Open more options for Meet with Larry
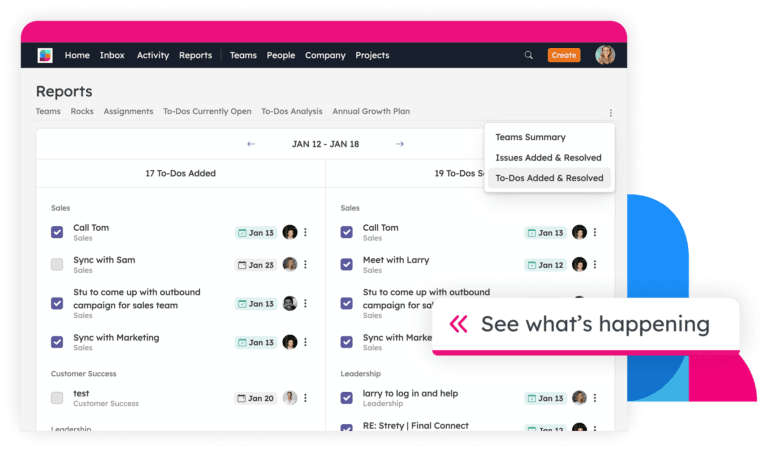Screen dimensions: 768x452 (x=595, y=265)
